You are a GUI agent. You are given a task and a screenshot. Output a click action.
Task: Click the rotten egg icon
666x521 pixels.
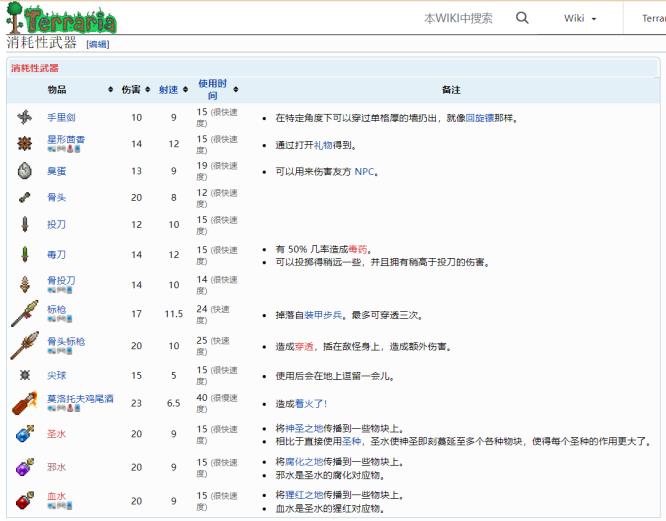tap(25, 171)
